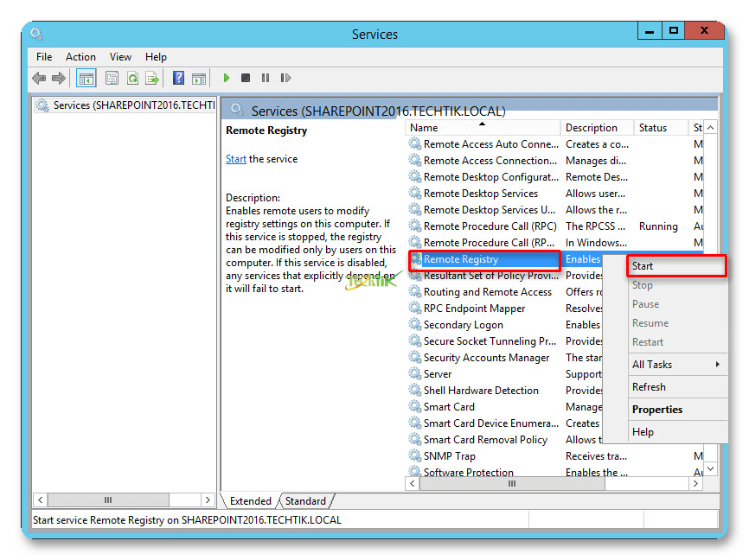Switch to the Standard tab
749x560 pixels.
pyautogui.click(x=305, y=501)
